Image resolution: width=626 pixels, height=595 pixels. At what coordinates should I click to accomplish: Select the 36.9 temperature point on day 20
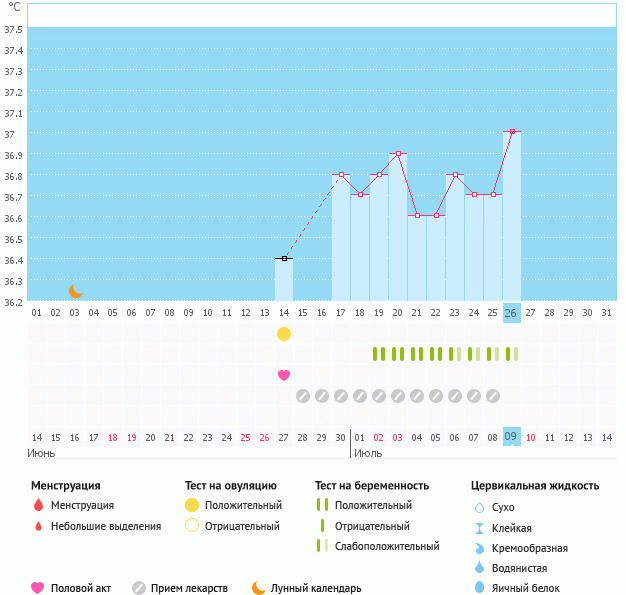click(x=398, y=153)
